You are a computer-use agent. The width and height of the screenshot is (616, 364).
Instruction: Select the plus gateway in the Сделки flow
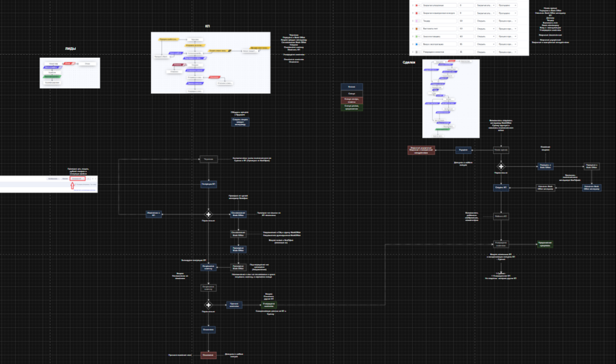pos(500,166)
